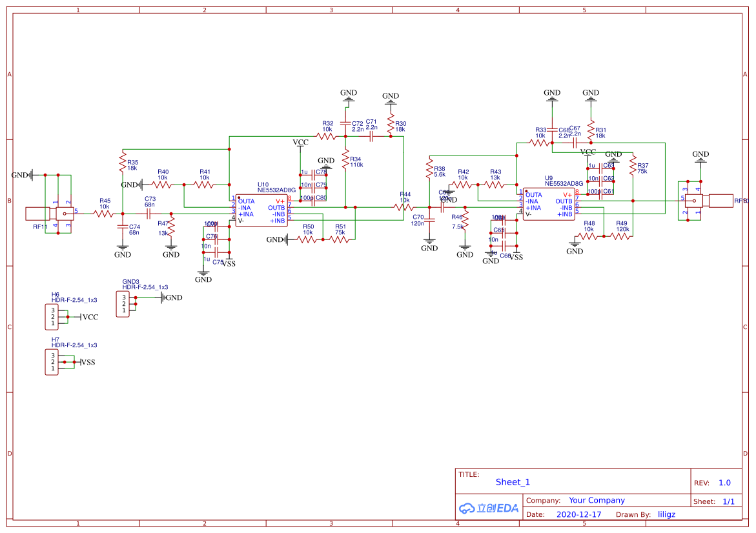
Task: Select the R30 18k resistor symbol
Action: pos(391,124)
